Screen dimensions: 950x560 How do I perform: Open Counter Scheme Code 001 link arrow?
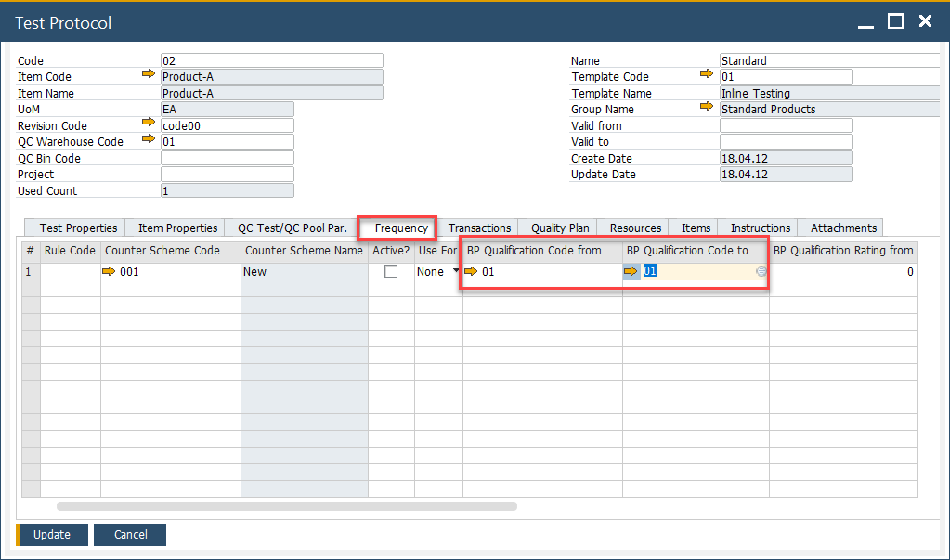pyautogui.click(x=109, y=271)
